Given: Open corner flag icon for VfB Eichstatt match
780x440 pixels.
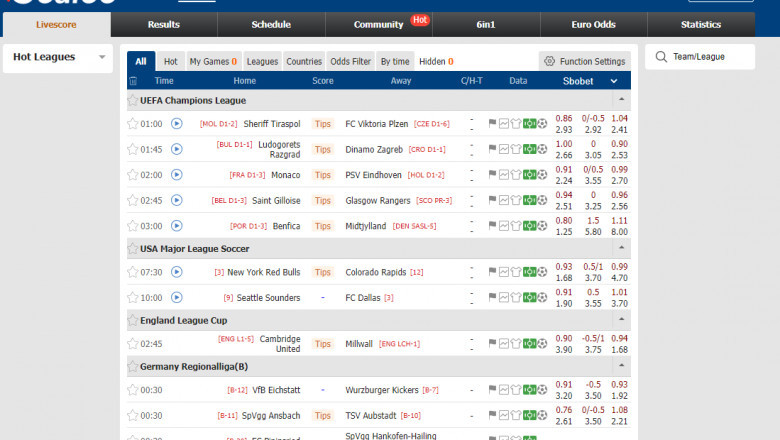Looking at the screenshot, I should [492, 389].
